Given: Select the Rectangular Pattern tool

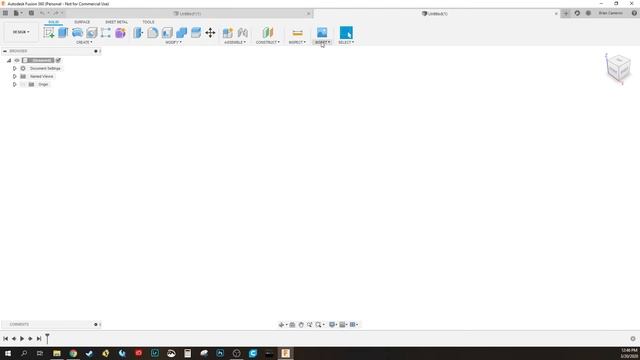Looking at the screenshot, I should pos(106,33).
